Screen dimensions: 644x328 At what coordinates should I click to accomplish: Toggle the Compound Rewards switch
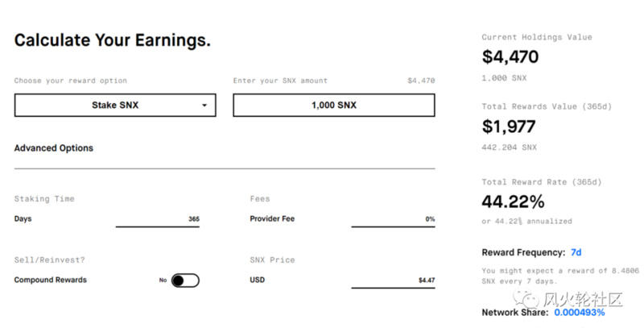tap(185, 280)
